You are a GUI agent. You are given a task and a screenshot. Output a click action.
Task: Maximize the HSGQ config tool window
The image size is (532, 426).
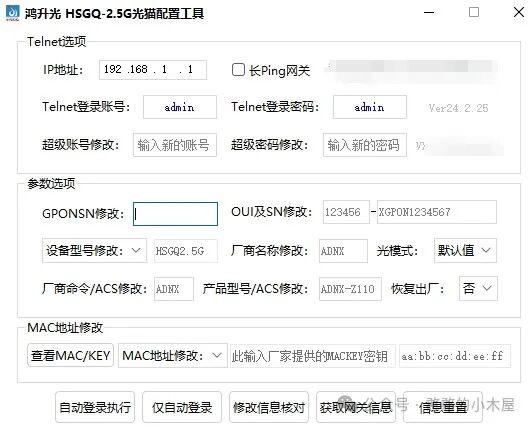tap(474, 13)
